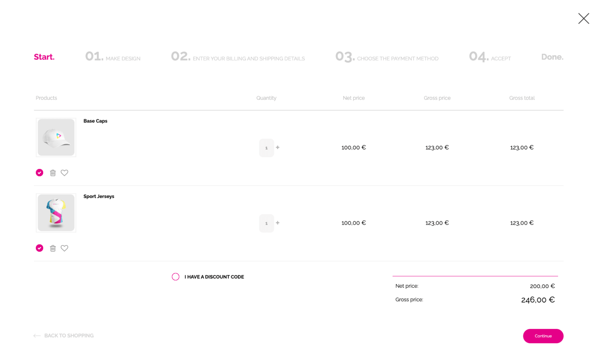Delete Sport Jerseys using trash icon

53,248
